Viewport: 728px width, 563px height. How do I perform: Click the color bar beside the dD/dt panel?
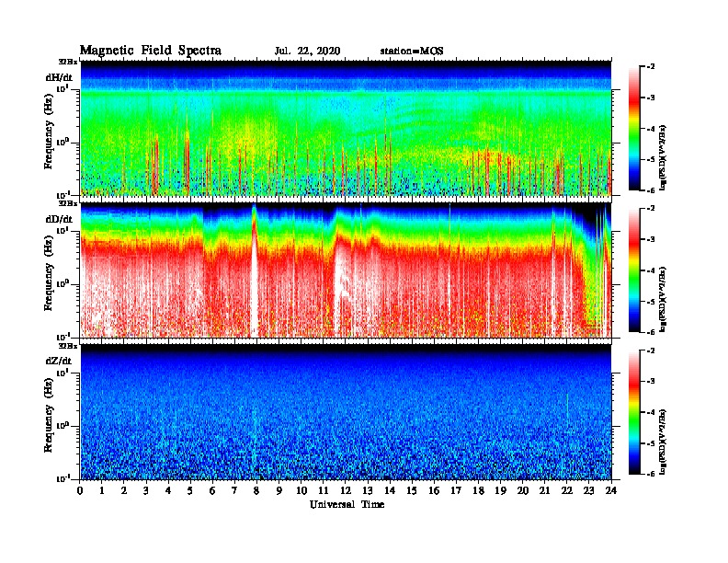tap(634, 270)
